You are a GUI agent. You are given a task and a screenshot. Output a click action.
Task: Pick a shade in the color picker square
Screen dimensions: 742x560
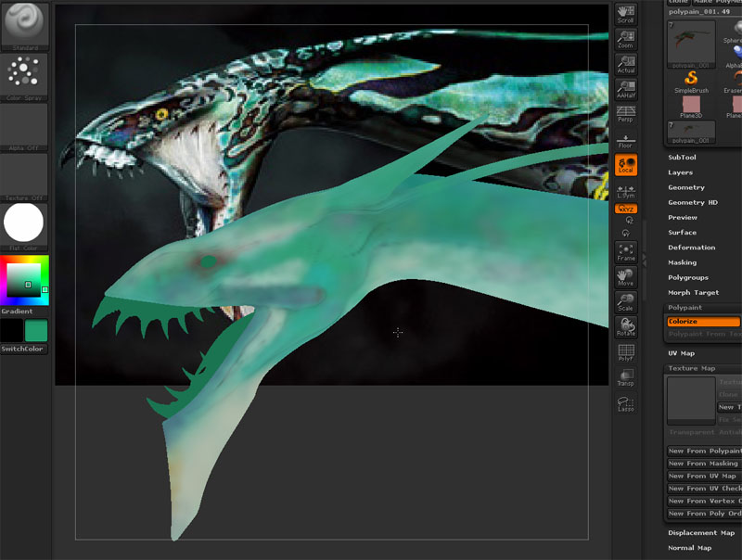tap(23, 279)
